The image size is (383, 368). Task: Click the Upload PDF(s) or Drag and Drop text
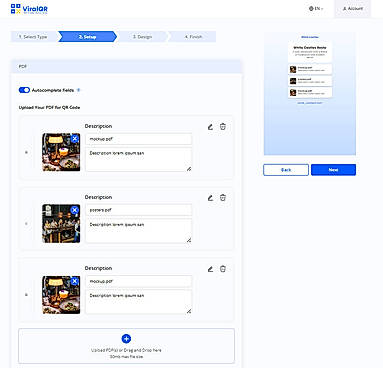tap(126, 350)
